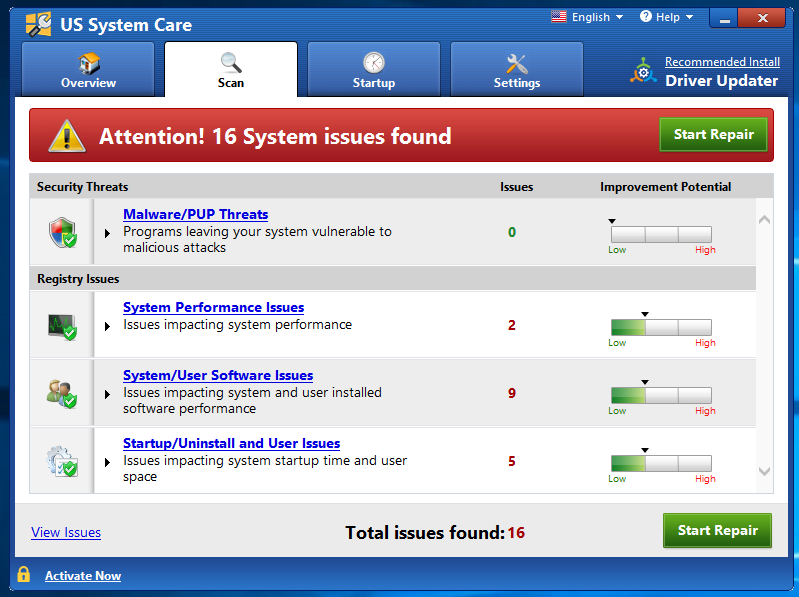Open System/User Software Issues link
799x597 pixels.
click(x=218, y=375)
